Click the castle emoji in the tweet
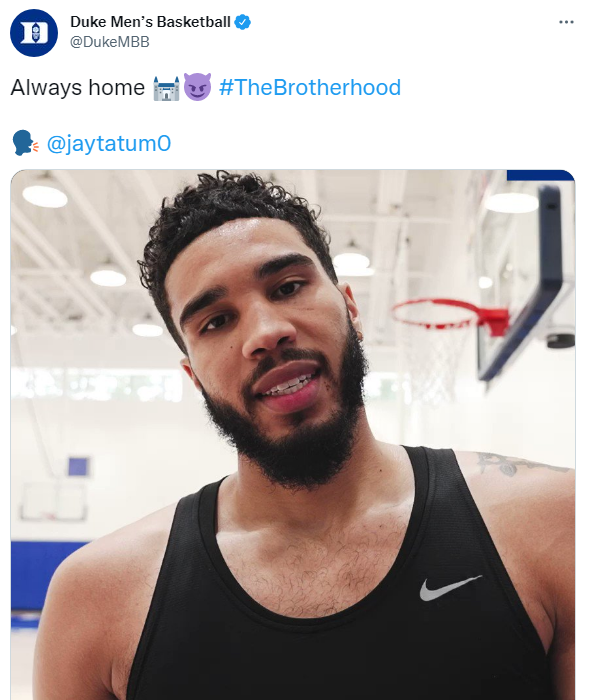 pyautogui.click(x=166, y=88)
